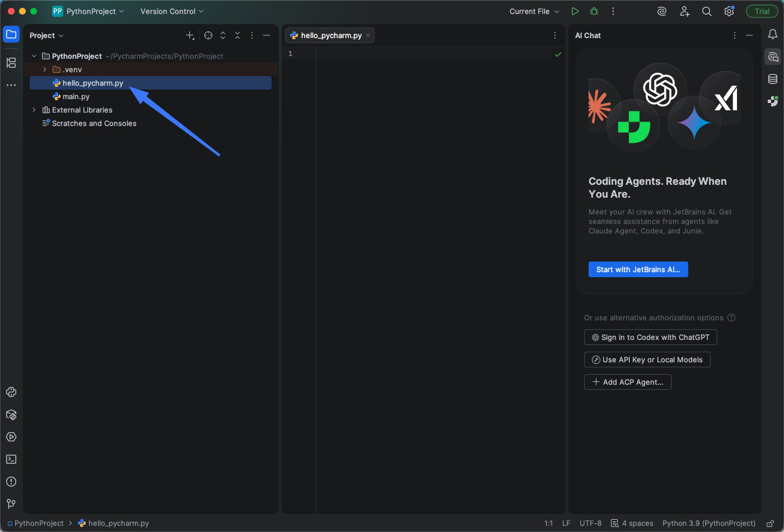The width and height of the screenshot is (784, 532).
Task: Expand all in Project panel
Action: [223, 35]
